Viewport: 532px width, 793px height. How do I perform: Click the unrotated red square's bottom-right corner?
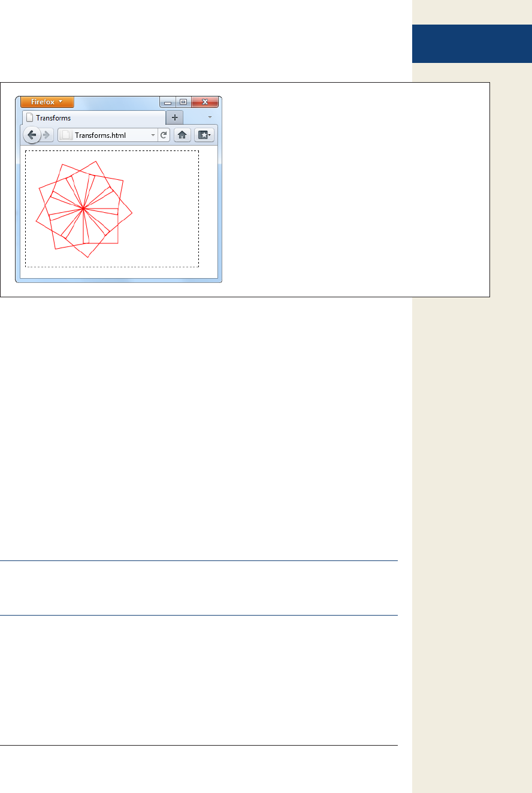click(117, 243)
